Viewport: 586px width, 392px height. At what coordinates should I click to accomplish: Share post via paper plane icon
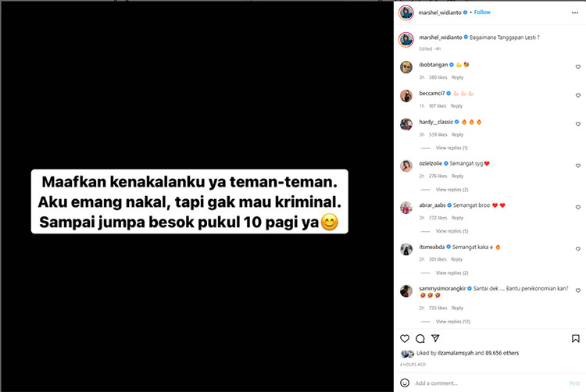click(x=435, y=338)
